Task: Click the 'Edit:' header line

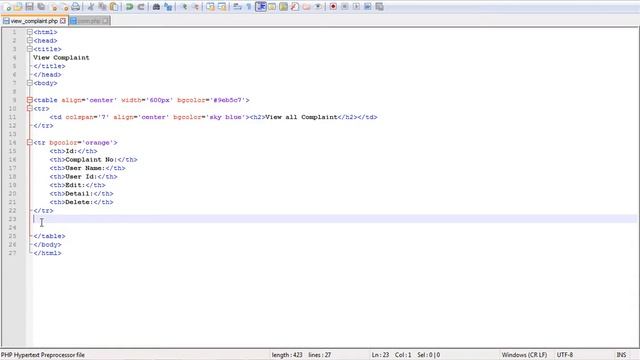Action: [x=77, y=185]
